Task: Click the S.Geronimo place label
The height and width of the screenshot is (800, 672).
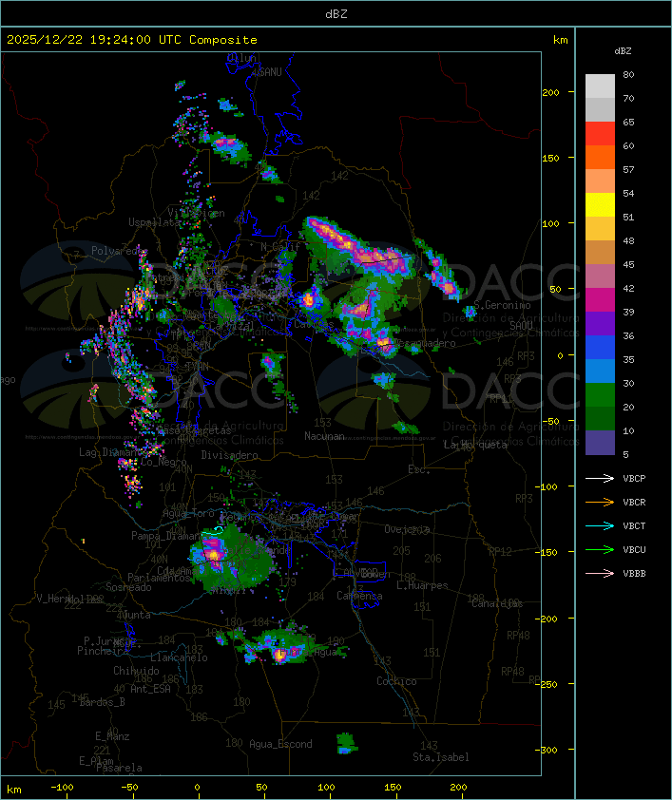Action: pos(502,305)
